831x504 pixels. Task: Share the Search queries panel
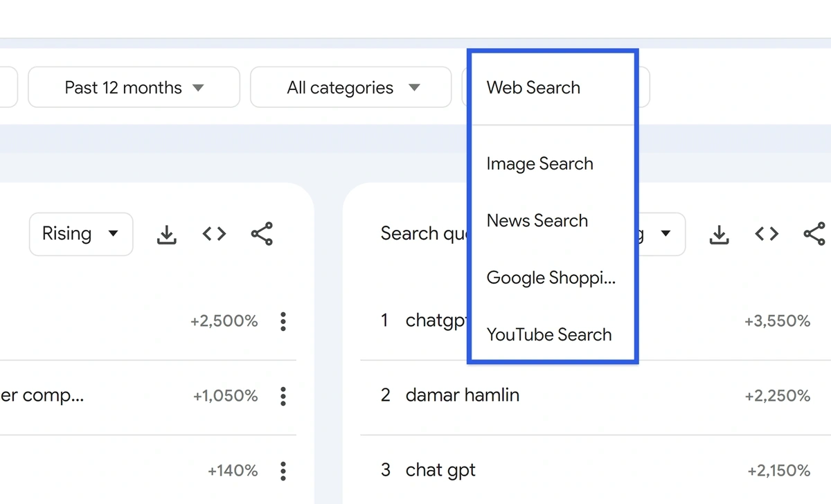pyautogui.click(x=814, y=234)
